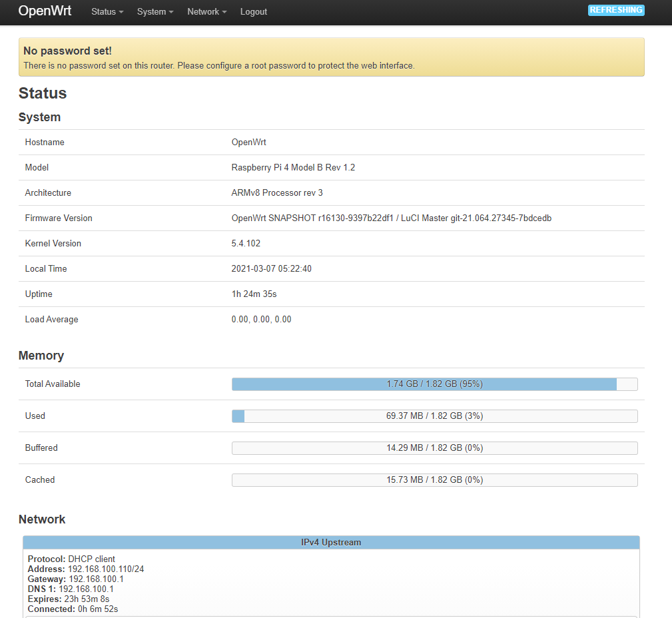The height and width of the screenshot is (618, 672).
Task: Toggle the REFRESHING auto-refresh badge
Action: [x=616, y=10]
